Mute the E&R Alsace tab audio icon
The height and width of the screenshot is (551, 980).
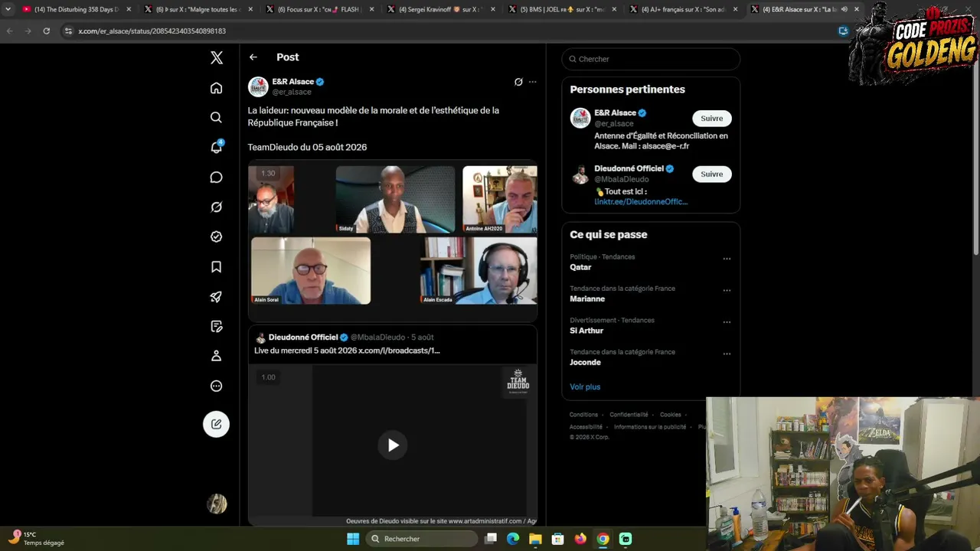click(844, 9)
